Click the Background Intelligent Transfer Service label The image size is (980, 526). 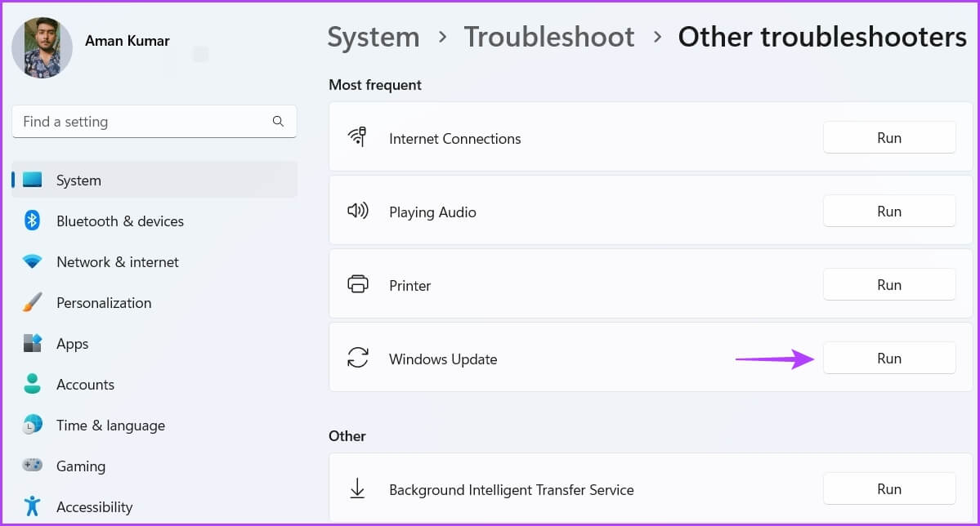[x=511, y=490]
